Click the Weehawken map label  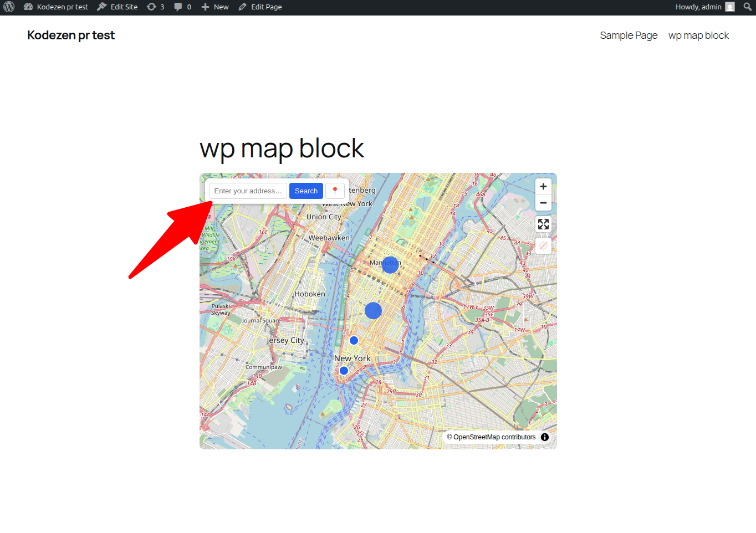(x=329, y=238)
